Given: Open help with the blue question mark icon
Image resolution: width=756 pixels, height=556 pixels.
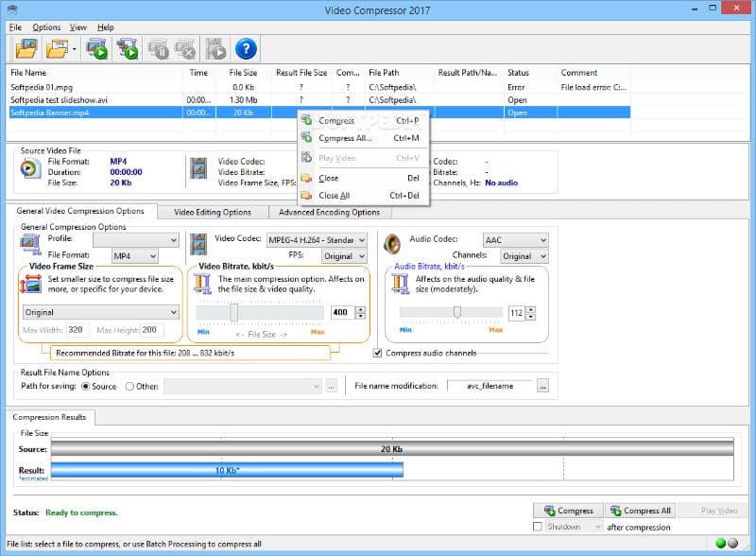Looking at the screenshot, I should (246, 48).
